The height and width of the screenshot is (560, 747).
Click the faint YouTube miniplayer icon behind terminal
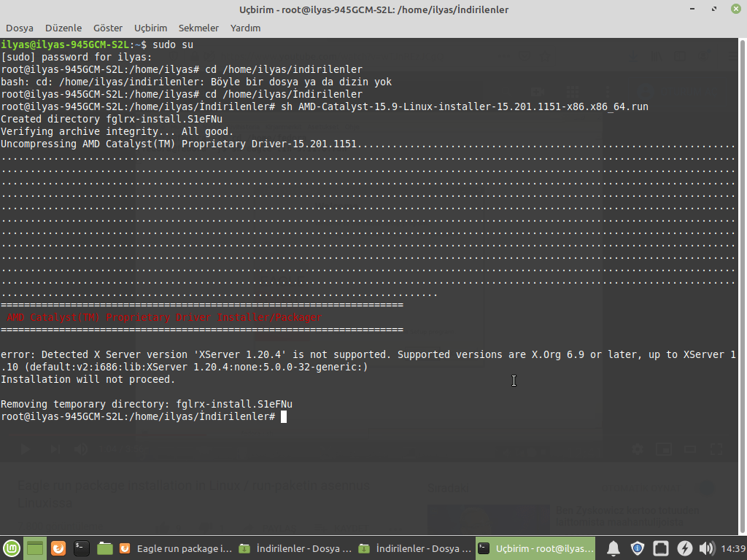[664, 449]
